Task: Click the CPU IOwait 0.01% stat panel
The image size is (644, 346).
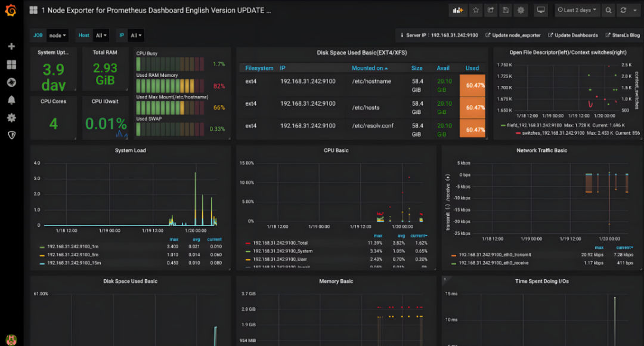Action: coord(105,118)
